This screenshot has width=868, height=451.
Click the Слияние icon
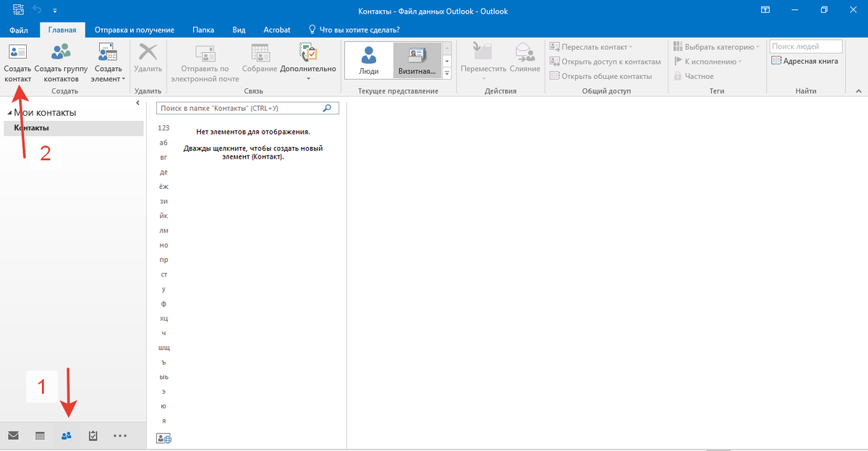(524, 51)
